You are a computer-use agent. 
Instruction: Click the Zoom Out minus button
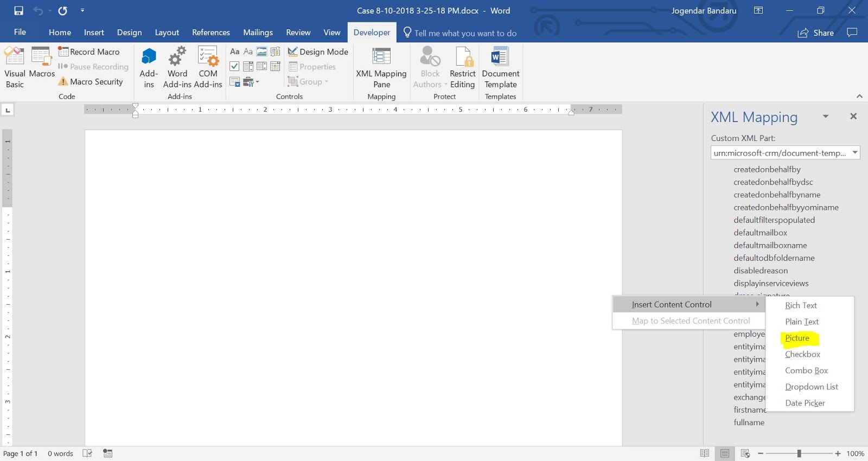pyautogui.click(x=761, y=453)
